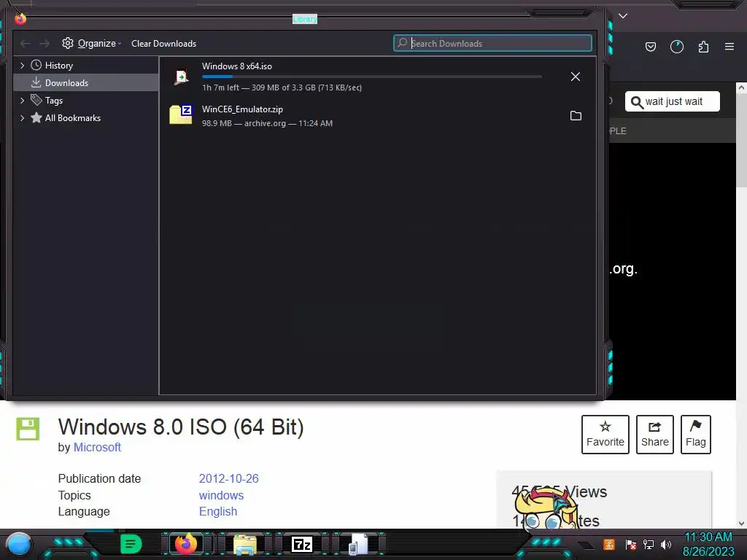This screenshot has height=560, width=747.
Task: Click the Windows 8 x64.iso file icon
Action: coord(181,77)
